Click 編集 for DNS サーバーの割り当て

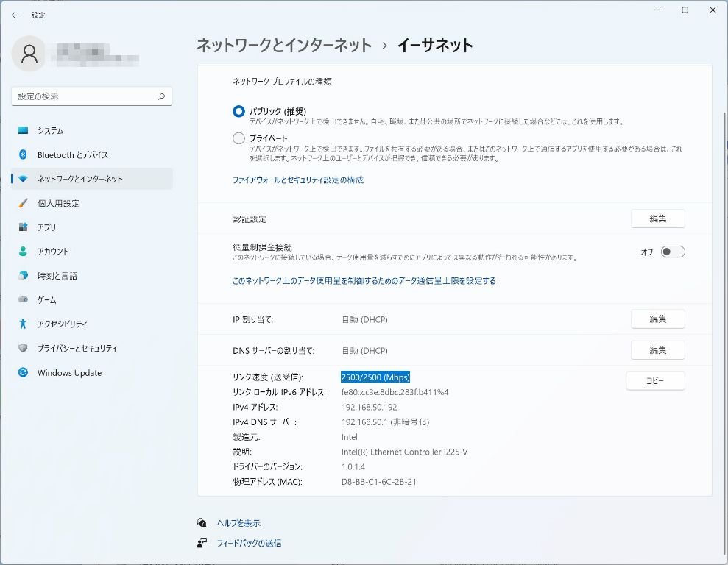coord(657,350)
